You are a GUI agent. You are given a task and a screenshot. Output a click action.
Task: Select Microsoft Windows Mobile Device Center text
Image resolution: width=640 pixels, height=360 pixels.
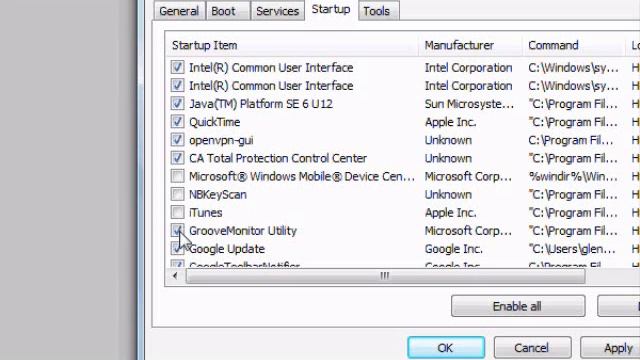coord(302,176)
